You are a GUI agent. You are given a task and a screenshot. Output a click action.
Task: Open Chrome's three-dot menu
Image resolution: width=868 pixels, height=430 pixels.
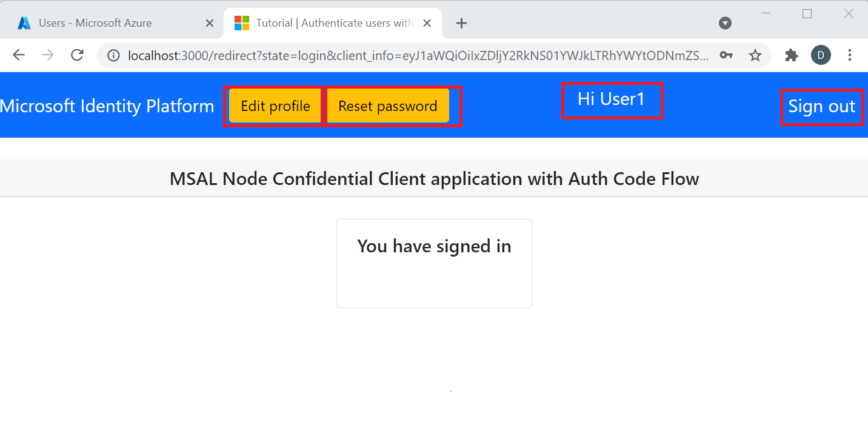(x=850, y=55)
